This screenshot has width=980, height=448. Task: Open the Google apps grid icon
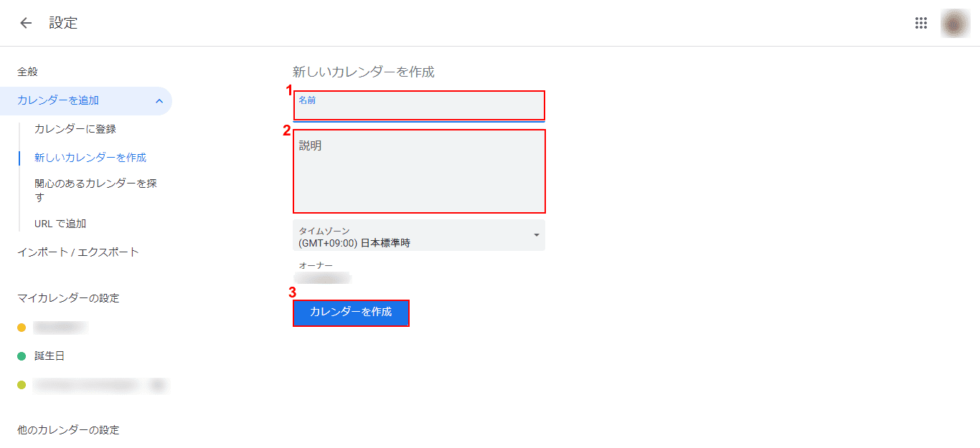click(921, 23)
